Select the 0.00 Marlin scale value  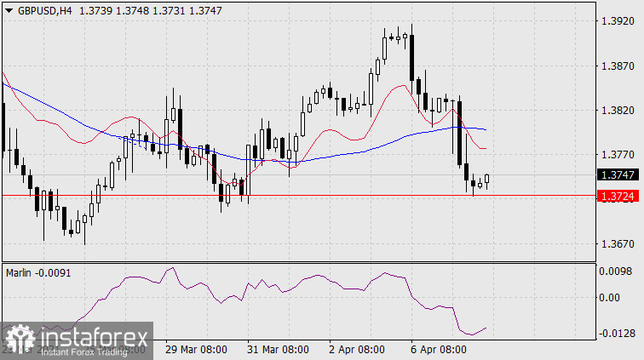(610, 298)
